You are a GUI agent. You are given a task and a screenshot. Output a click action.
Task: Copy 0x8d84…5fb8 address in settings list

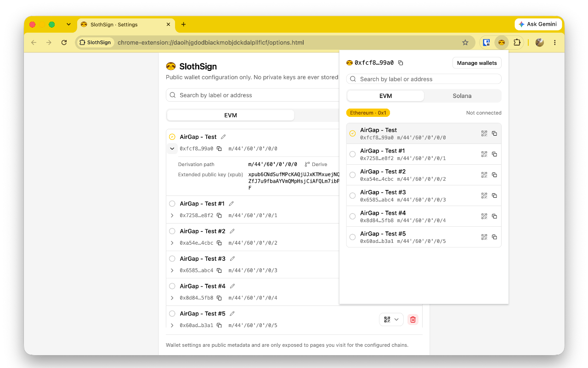[x=219, y=298]
